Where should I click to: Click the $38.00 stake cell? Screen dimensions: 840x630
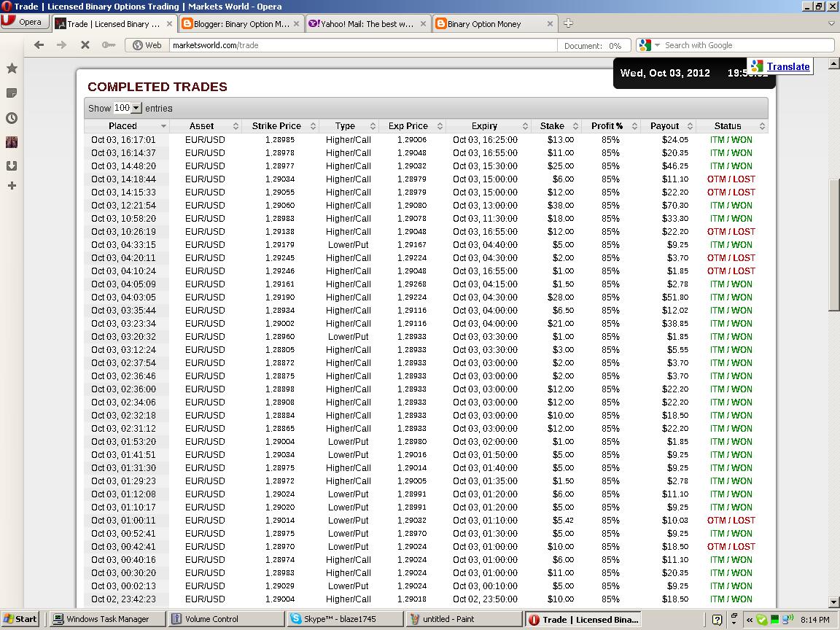point(560,205)
